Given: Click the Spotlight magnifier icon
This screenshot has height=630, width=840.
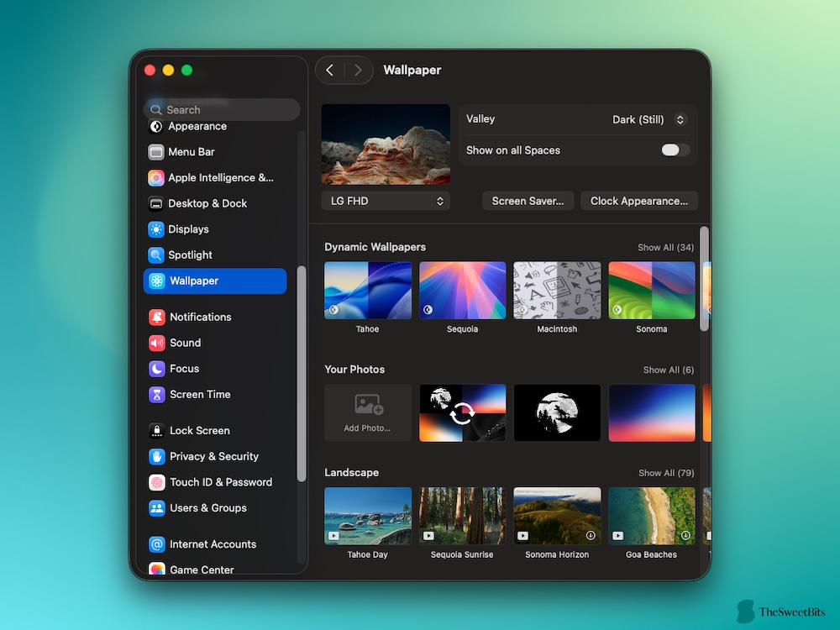Looking at the screenshot, I should (156, 255).
